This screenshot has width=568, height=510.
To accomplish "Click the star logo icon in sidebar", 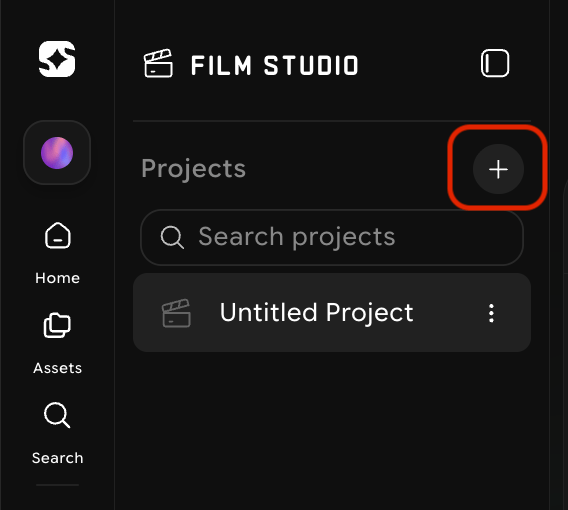I will point(57,59).
